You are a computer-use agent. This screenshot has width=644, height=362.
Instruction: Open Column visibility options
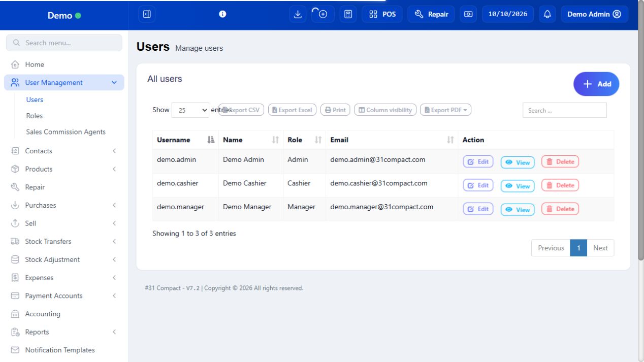[x=385, y=110]
